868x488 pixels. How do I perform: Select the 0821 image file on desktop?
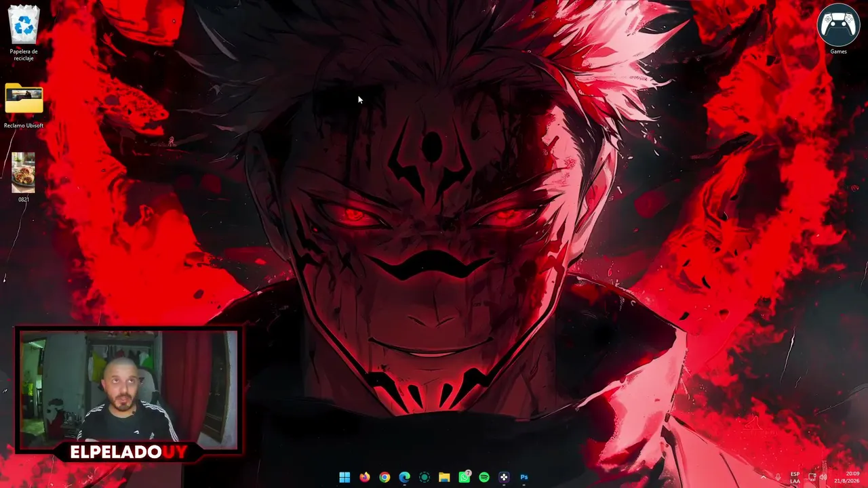24,177
